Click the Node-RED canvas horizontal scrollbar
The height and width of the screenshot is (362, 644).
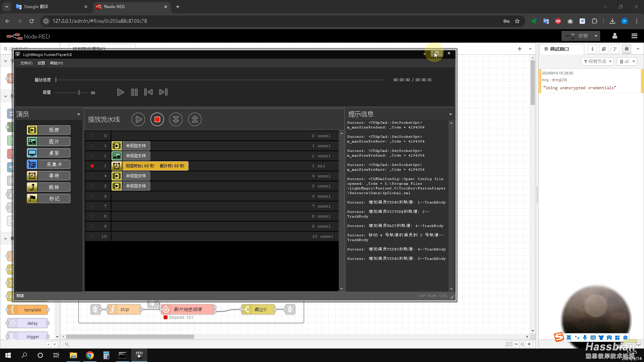[130, 337]
